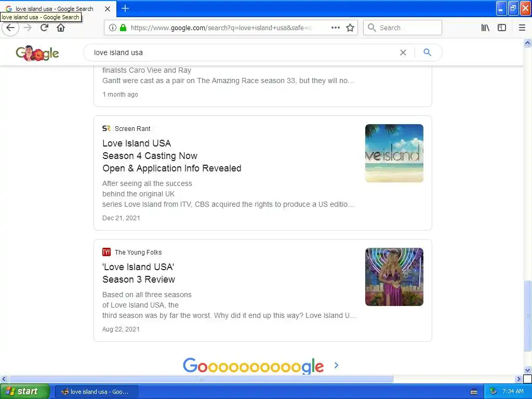532x399 pixels.
Task: Click the Screen Rant source name
Action: [132, 129]
